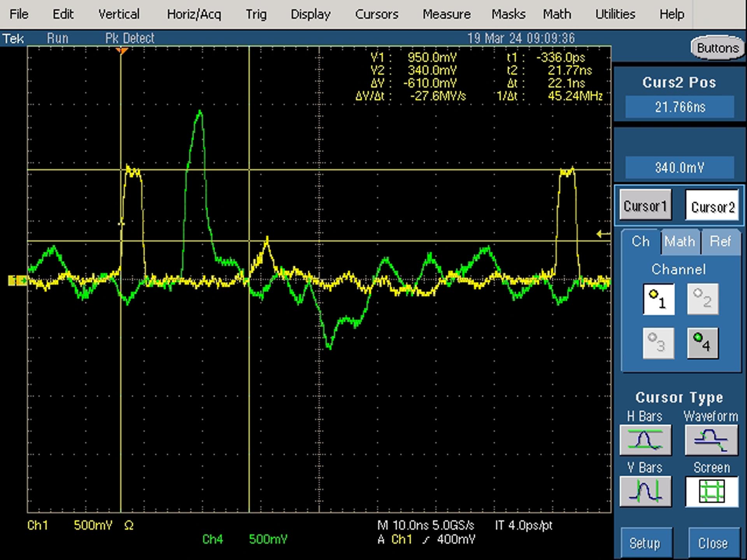Click the 1/Δt 45.24MHz readout
This screenshot has height=560, width=747.
549,96
